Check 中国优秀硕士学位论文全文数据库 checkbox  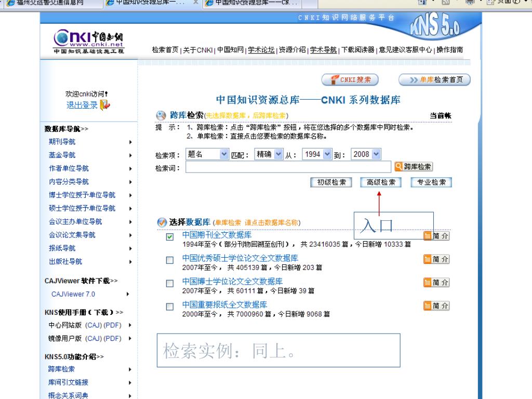pyautogui.click(x=170, y=260)
